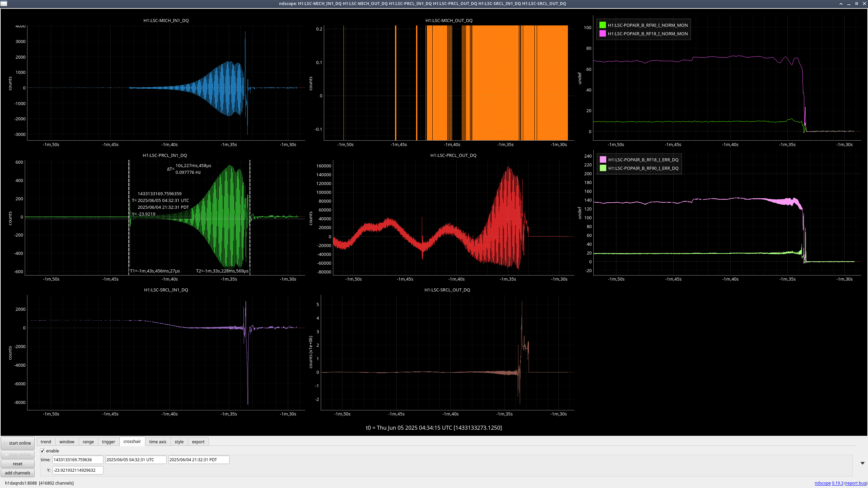Open the window menu icon in title bar
This screenshot has height=488, width=868.
3,3
